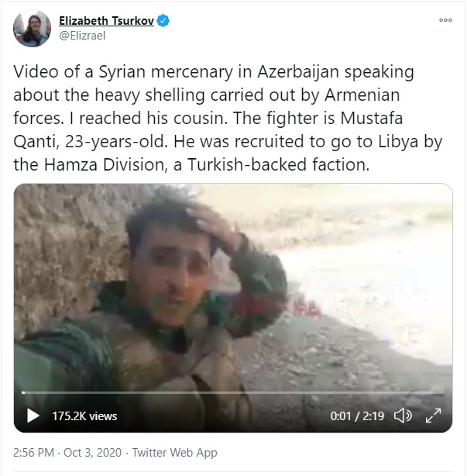Click the tweet body text
Image resolution: width=467 pixels, height=476 pixels.
tap(228, 118)
